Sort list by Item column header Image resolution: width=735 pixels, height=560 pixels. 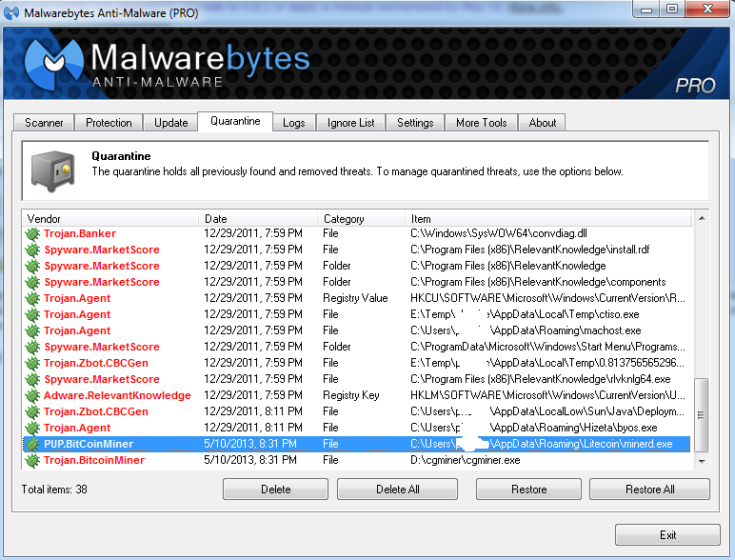[x=548, y=218]
